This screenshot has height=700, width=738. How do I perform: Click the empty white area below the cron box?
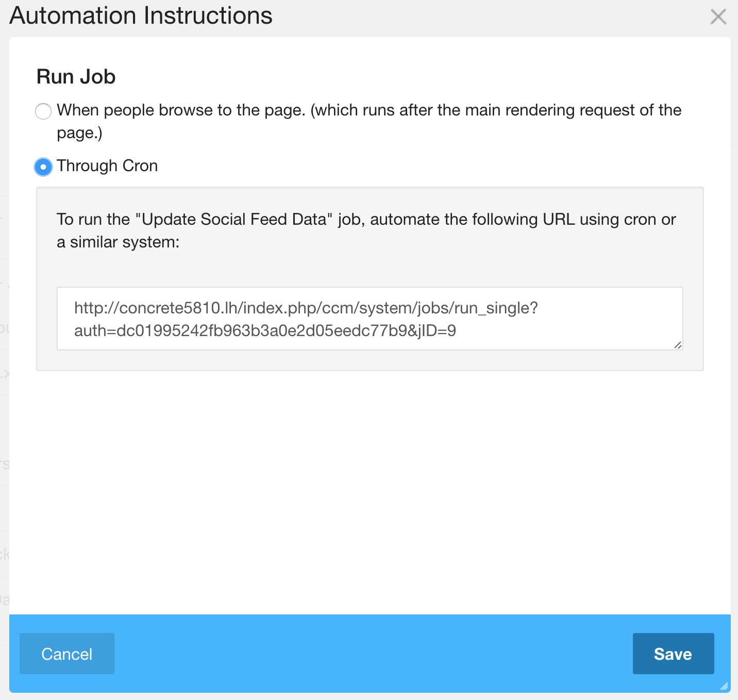click(370, 490)
